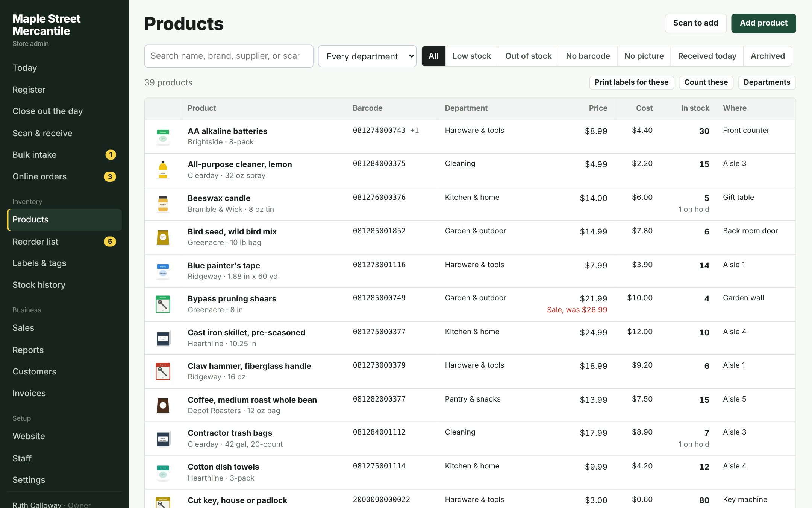Click the Reorder list badge showing 5
This screenshot has width=812, height=508.
[x=110, y=242]
